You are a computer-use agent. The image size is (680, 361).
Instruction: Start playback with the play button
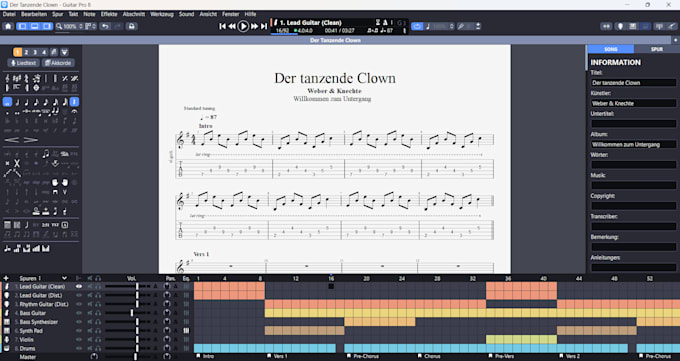243,26
